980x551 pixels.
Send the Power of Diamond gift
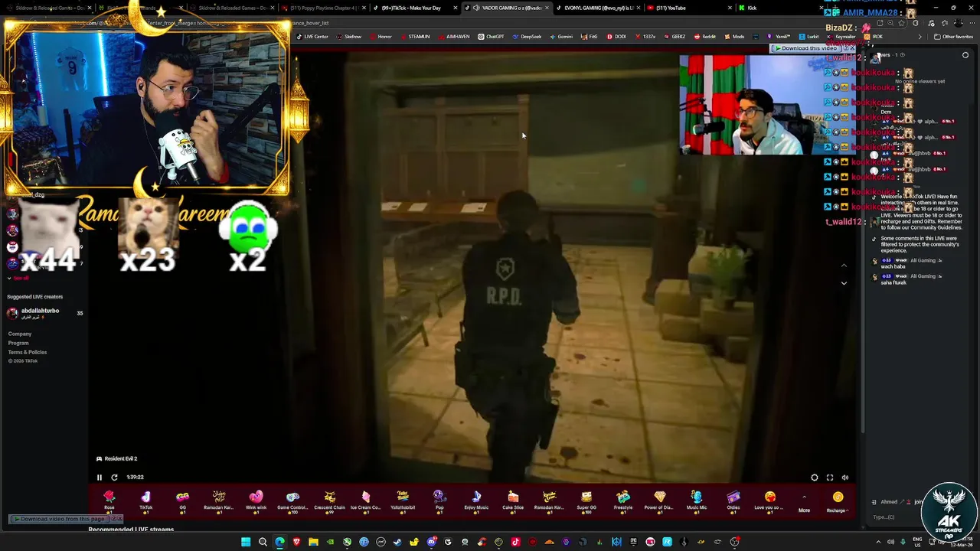coord(659,501)
